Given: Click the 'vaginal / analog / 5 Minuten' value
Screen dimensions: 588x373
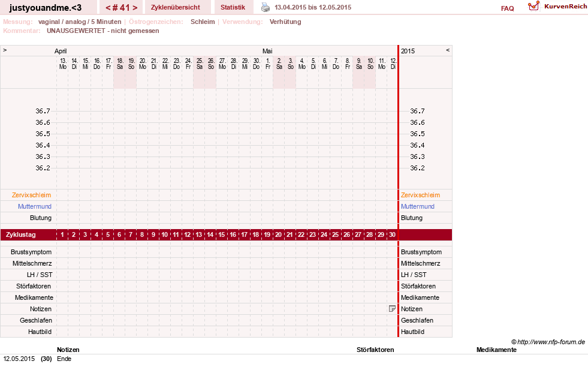Looking at the screenshot, I should coord(80,22).
